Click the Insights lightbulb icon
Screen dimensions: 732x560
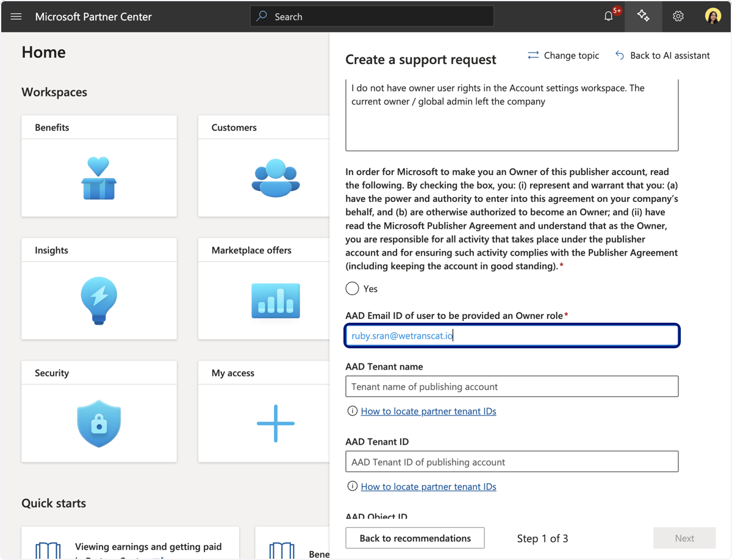(99, 300)
